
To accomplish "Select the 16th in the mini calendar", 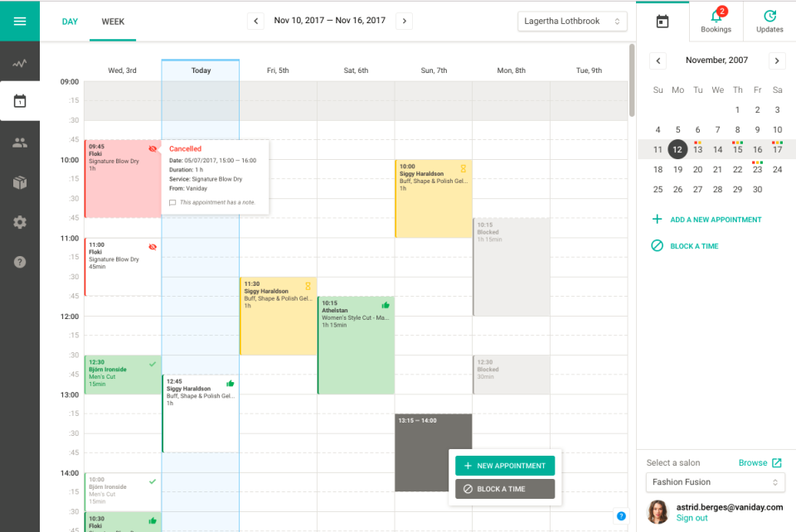I will (757, 149).
